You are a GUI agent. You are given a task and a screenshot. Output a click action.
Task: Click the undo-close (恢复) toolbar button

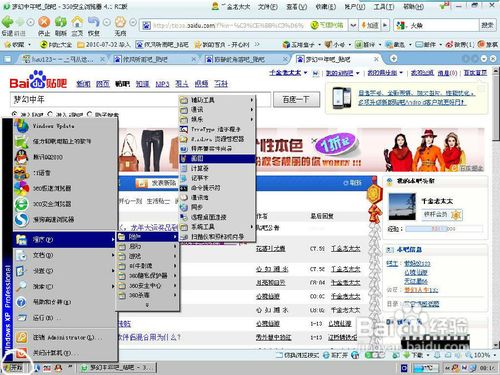point(94,26)
